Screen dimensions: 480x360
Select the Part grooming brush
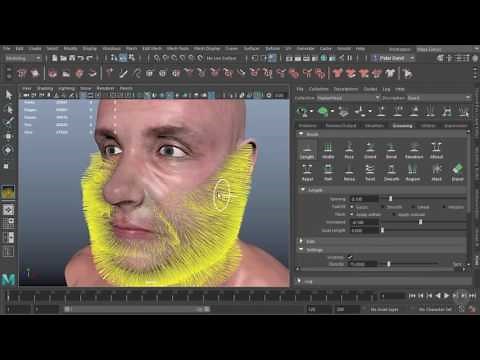(328, 173)
